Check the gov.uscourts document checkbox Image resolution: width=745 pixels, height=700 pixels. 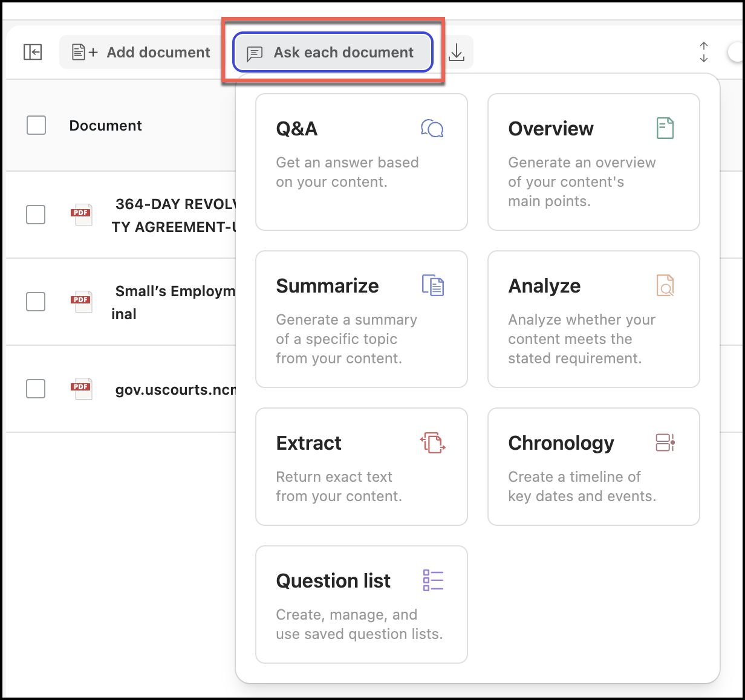click(36, 389)
